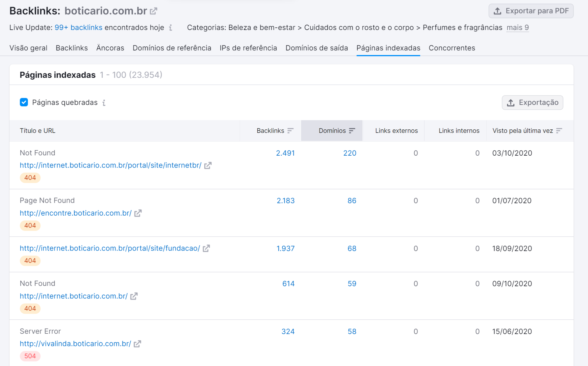Switch to the Backlinks tab
Screen dimensions: 588x366
[x=72, y=48]
